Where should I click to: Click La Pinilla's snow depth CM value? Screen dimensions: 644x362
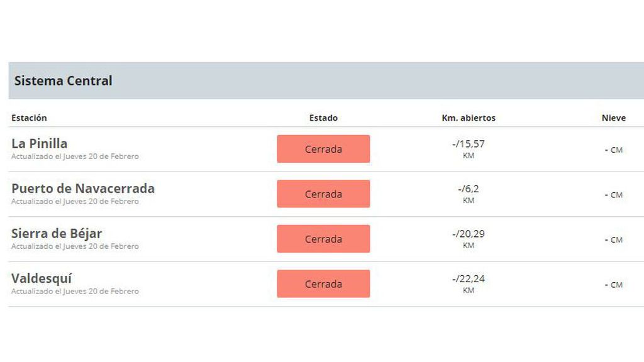(x=614, y=150)
